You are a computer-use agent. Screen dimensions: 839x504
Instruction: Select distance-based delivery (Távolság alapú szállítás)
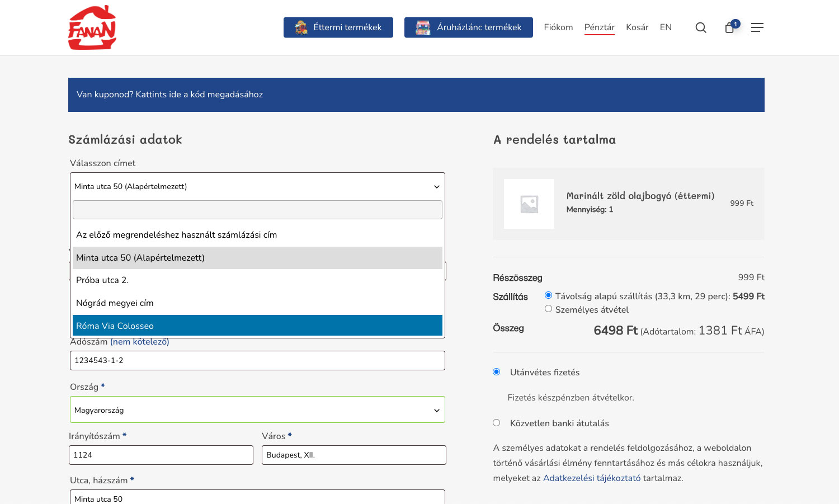548,295
